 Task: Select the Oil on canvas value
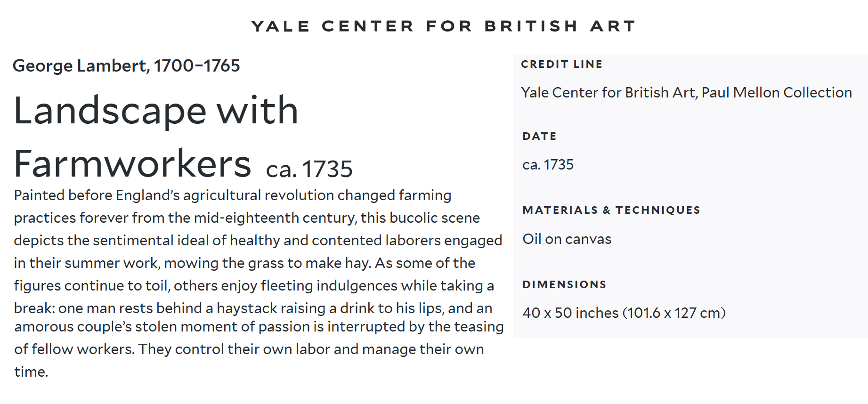(567, 239)
